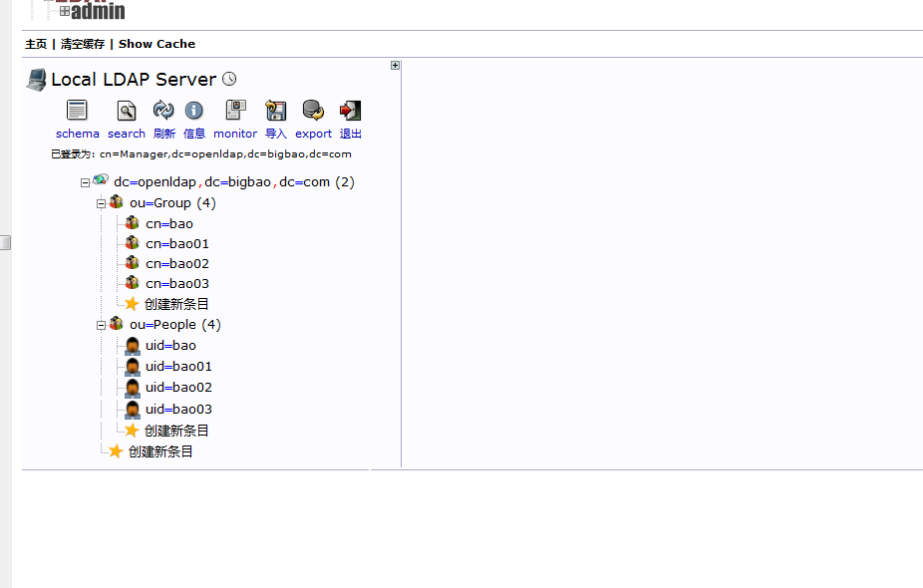Open the cn=bao group entry

pyautogui.click(x=168, y=223)
